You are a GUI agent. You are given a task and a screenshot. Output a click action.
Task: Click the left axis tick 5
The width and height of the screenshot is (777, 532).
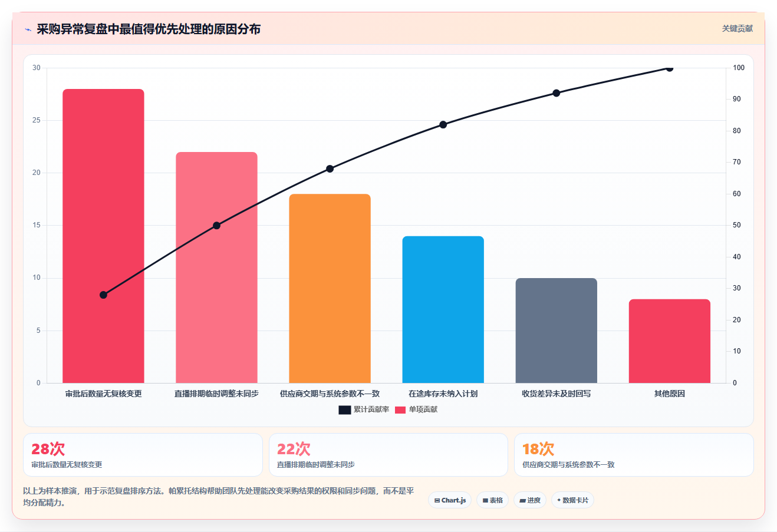click(x=38, y=331)
